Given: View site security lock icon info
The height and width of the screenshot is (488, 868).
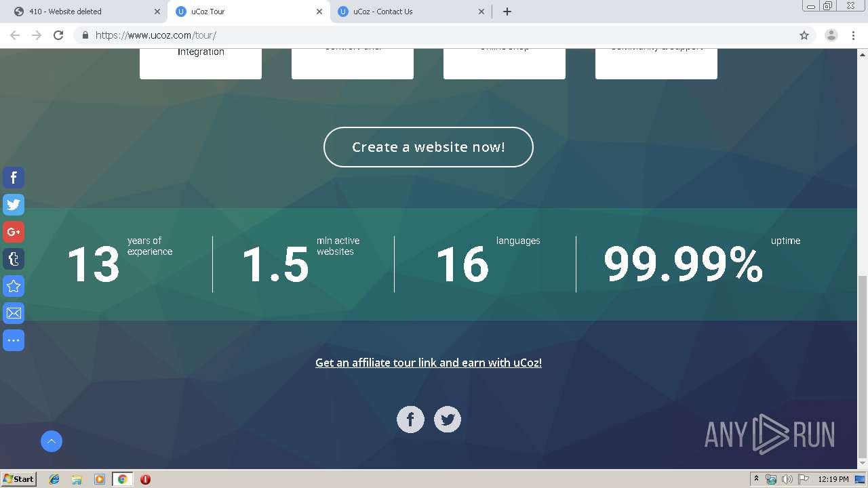Looking at the screenshot, I should click(x=85, y=35).
